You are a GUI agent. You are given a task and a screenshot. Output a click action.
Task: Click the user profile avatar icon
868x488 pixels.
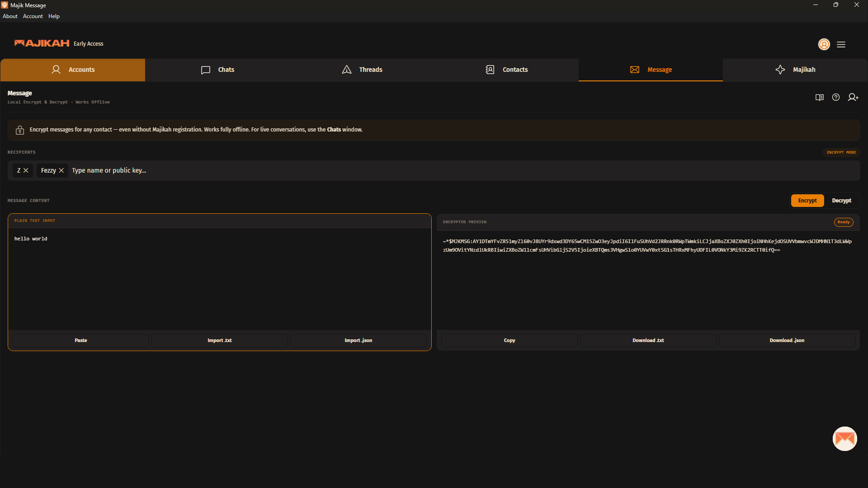(x=824, y=44)
